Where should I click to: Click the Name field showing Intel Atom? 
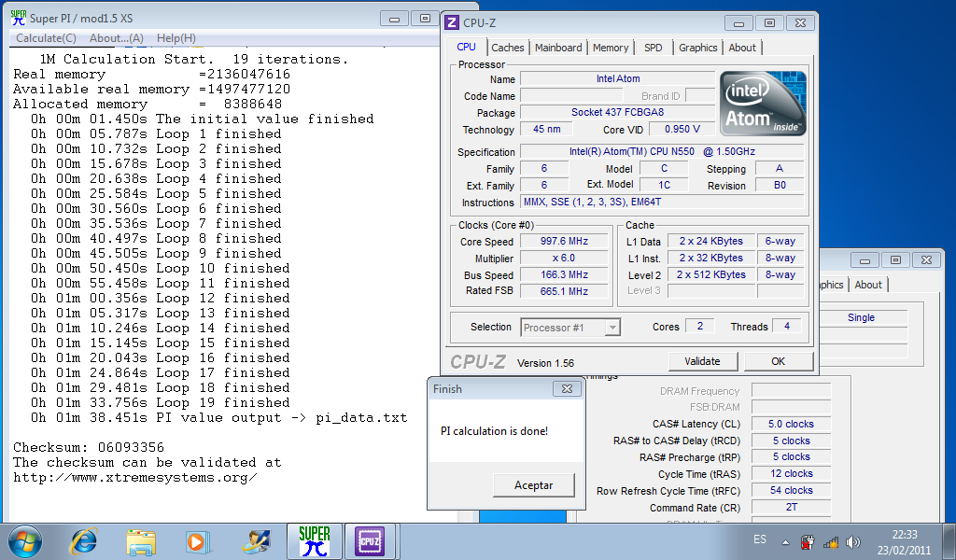[617, 78]
